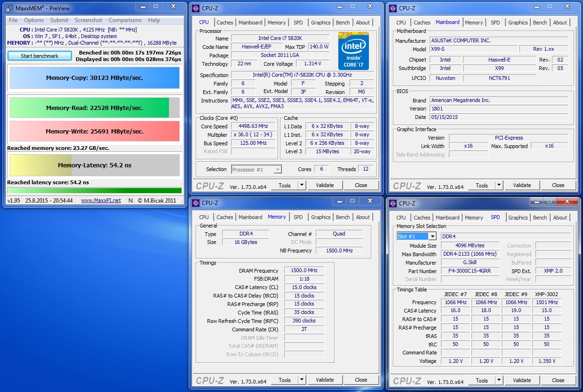Select CPU tab in the Mainboard window
Screen dimensions: 583x392
401,23
